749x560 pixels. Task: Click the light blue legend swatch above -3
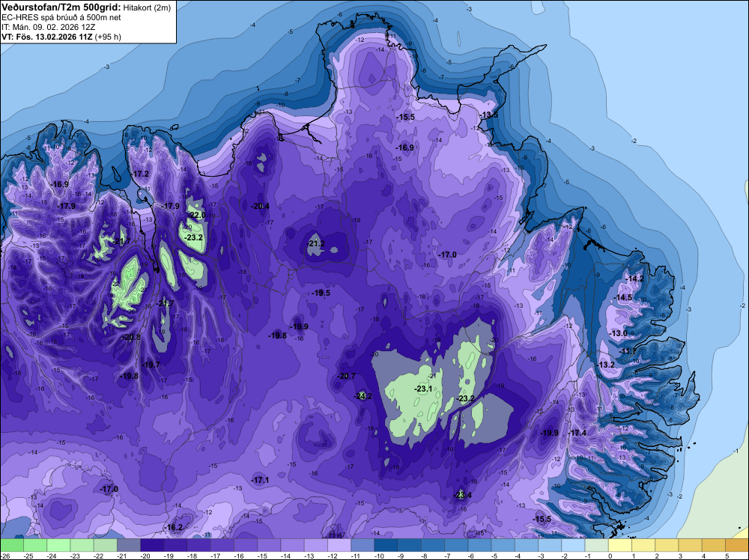tap(550, 545)
